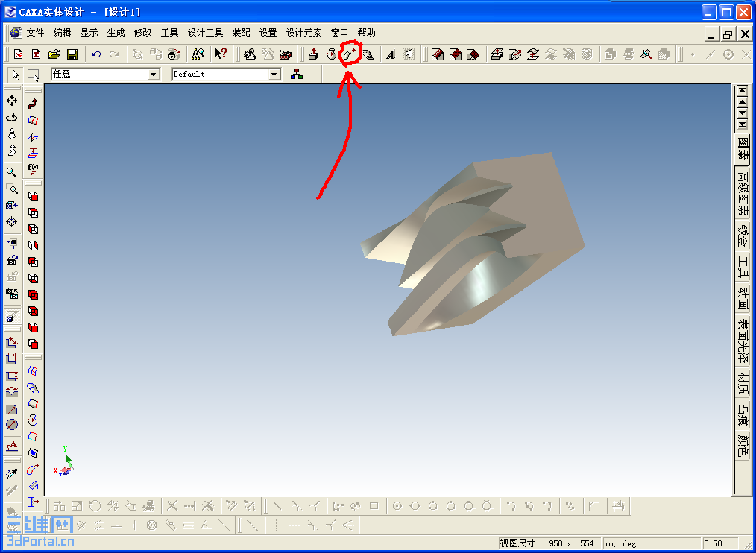
Task: Select the extrude feature icon
Action: click(313, 54)
